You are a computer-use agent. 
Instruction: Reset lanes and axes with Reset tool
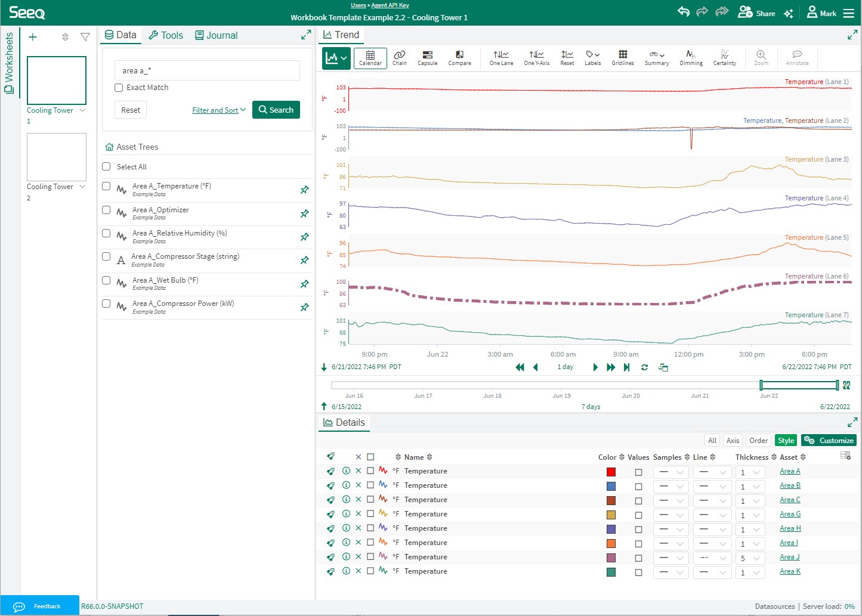pyautogui.click(x=567, y=58)
